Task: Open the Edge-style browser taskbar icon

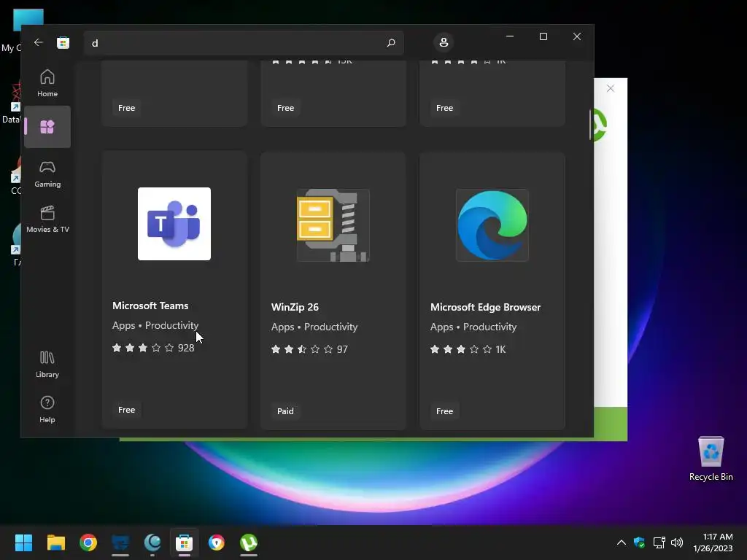Action: 152,542
